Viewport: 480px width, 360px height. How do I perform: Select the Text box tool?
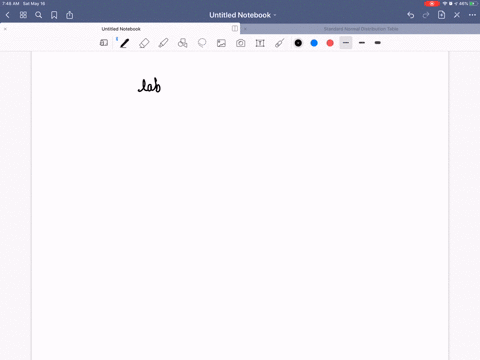(x=260, y=43)
